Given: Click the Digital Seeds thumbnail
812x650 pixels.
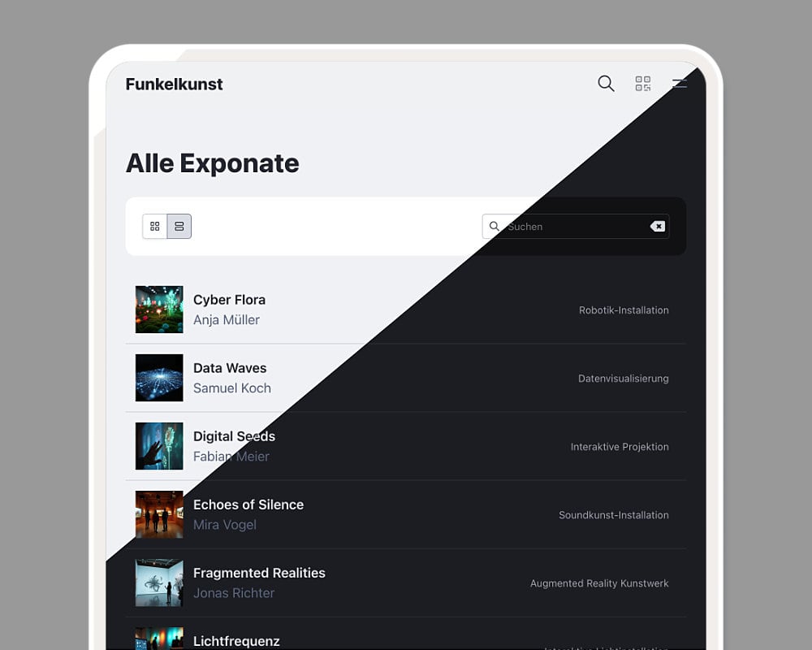Looking at the screenshot, I should pyautogui.click(x=159, y=446).
